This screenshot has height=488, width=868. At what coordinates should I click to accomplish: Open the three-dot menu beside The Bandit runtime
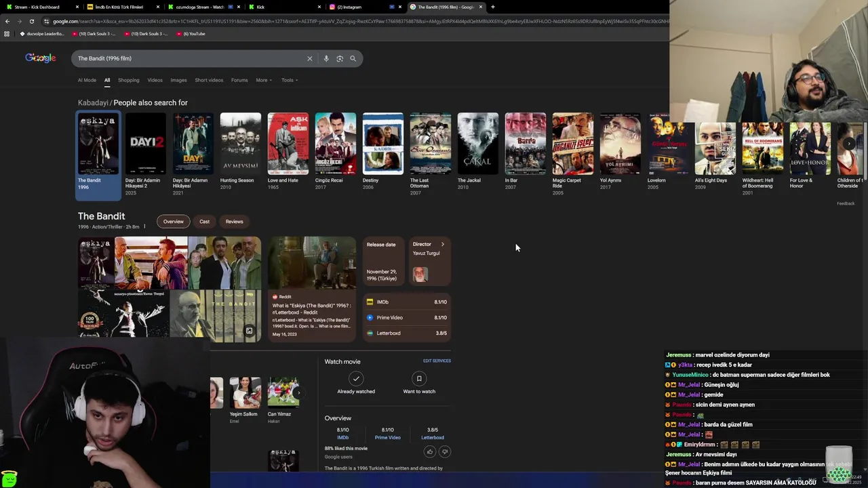click(x=144, y=226)
